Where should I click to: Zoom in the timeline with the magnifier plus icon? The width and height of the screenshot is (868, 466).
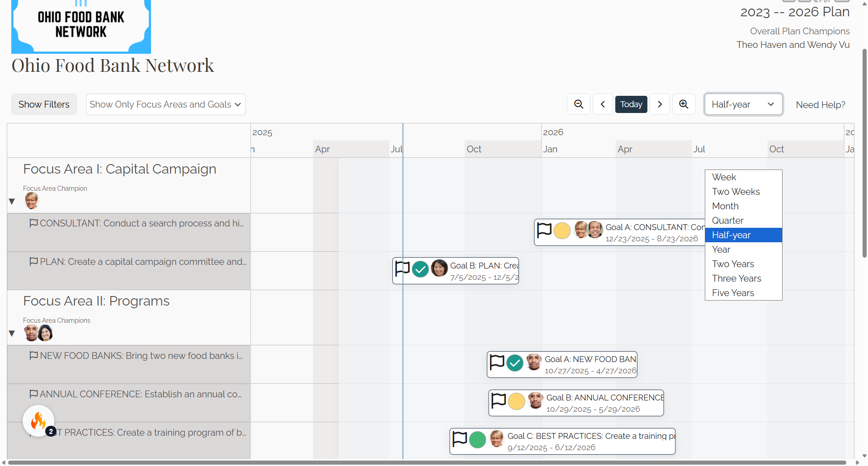pyautogui.click(x=684, y=104)
